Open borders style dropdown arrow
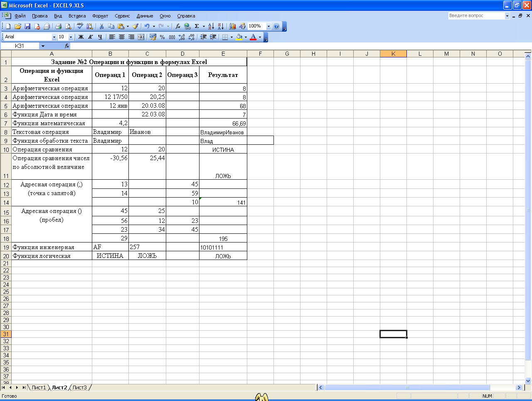 pyautogui.click(x=232, y=37)
